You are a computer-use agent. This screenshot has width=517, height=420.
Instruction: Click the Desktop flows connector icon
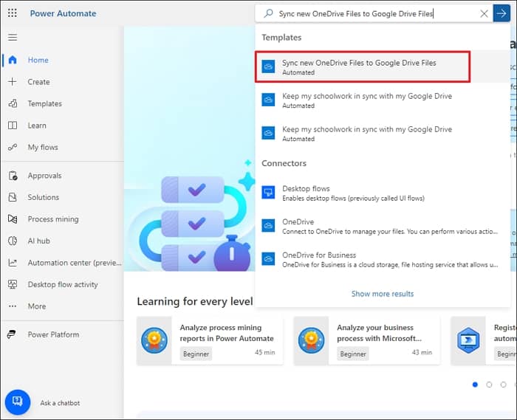(268, 193)
